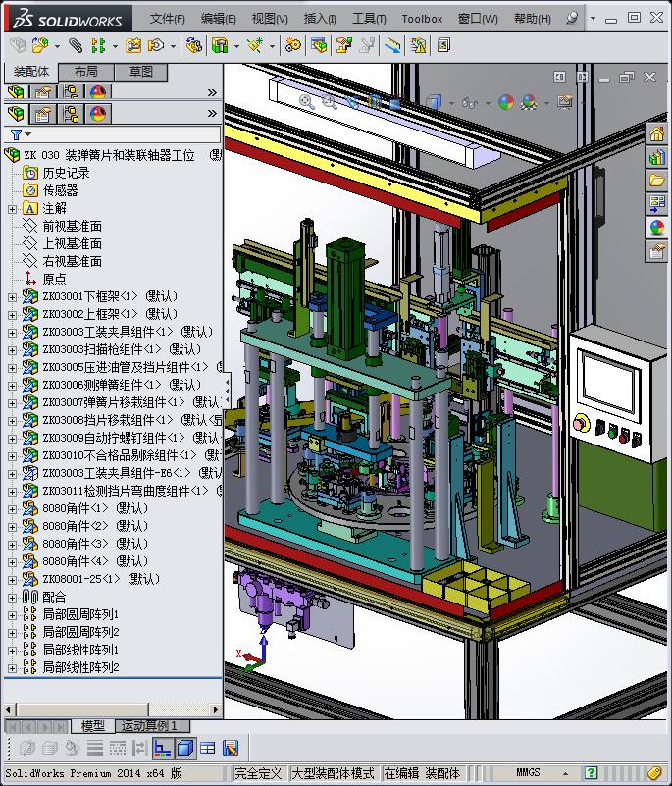This screenshot has width=672, height=786.
Task: Click the Section View icon
Action: [x=374, y=102]
